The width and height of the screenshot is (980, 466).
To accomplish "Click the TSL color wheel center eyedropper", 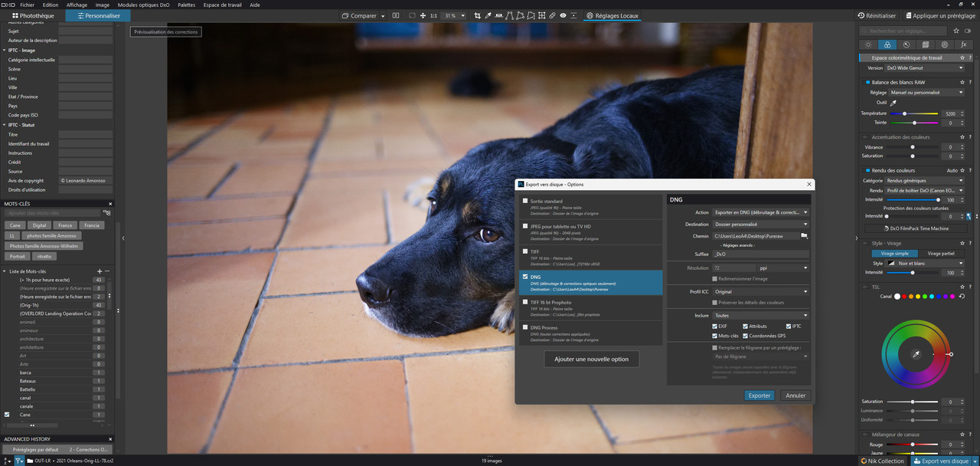I will coord(915,354).
